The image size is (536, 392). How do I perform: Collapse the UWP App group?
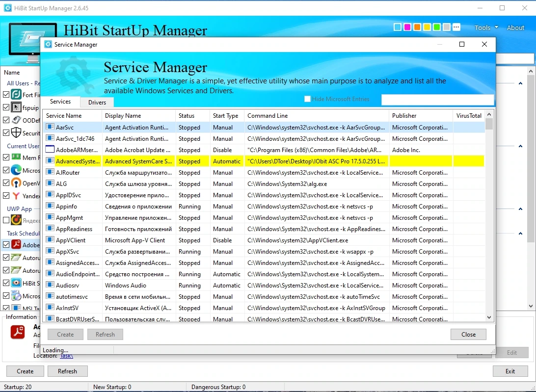click(x=520, y=209)
